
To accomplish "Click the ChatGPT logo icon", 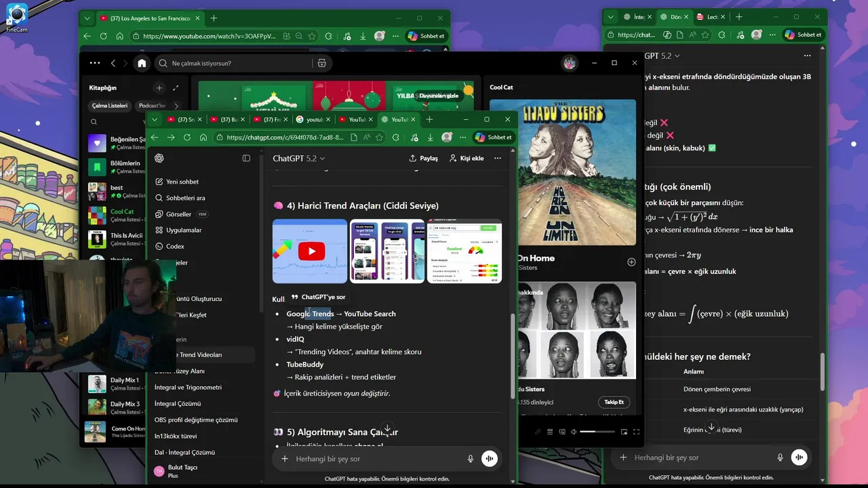I will (x=159, y=158).
